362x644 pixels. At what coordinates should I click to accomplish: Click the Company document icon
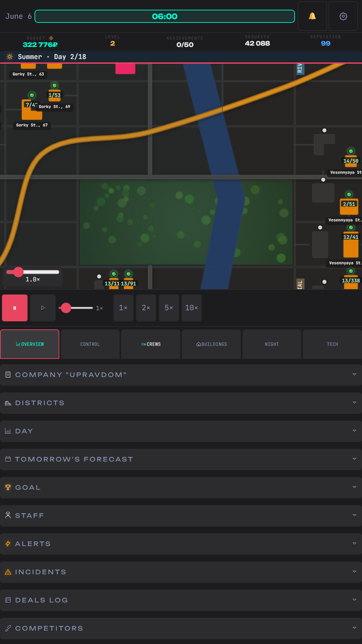(x=8, y=375)
